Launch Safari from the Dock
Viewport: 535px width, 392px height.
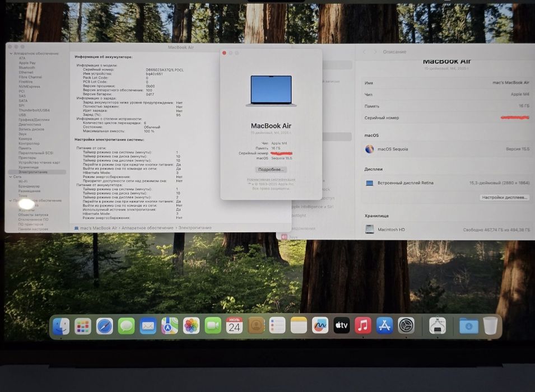[104, 326]
